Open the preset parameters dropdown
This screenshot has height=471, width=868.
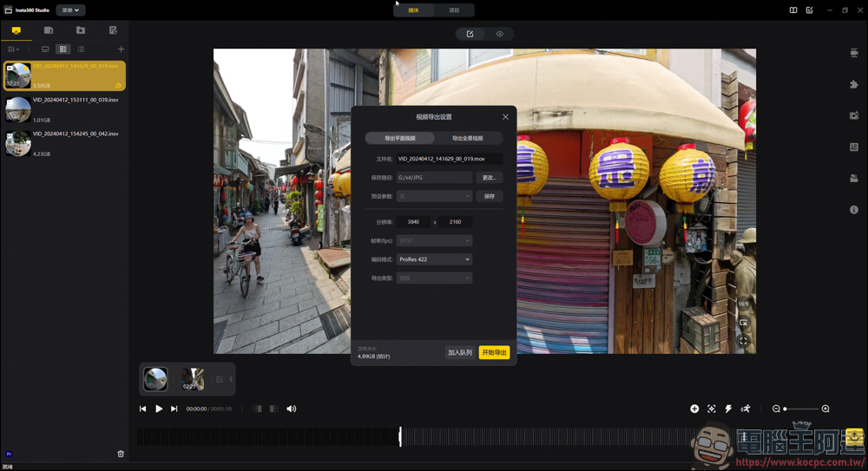tap(434, 197)
